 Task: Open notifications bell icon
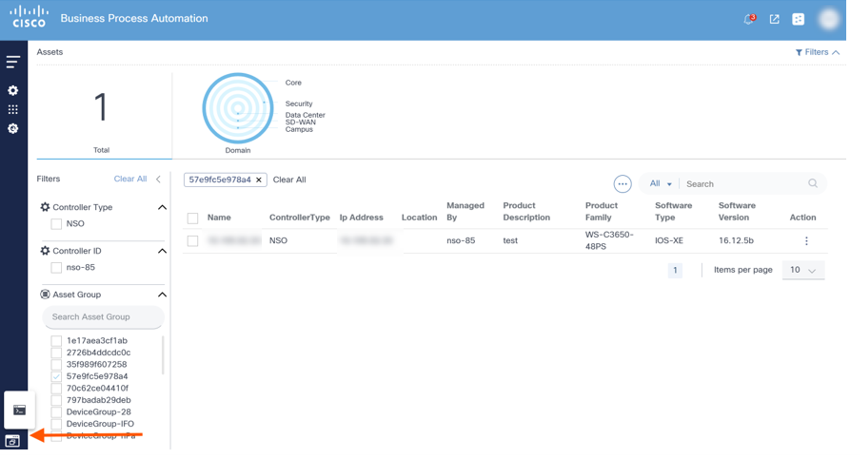pyautogui.click(x=749, y=19)
